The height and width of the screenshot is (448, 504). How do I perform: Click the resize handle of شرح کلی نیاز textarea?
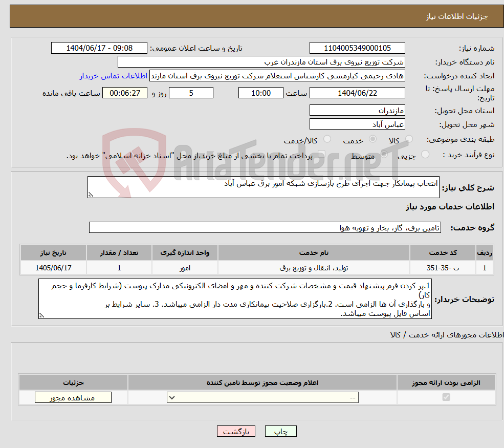(x=91, y=195)
